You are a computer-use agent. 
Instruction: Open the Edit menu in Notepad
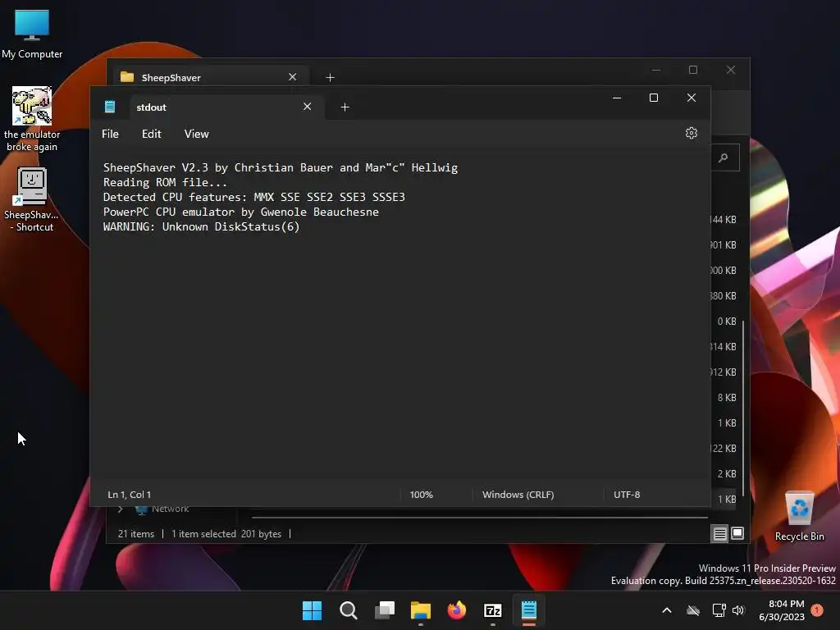(152, 134)
